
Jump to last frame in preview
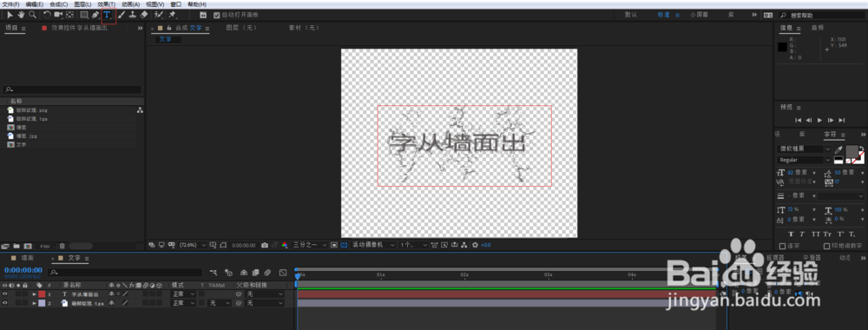[x=841, y=120]
